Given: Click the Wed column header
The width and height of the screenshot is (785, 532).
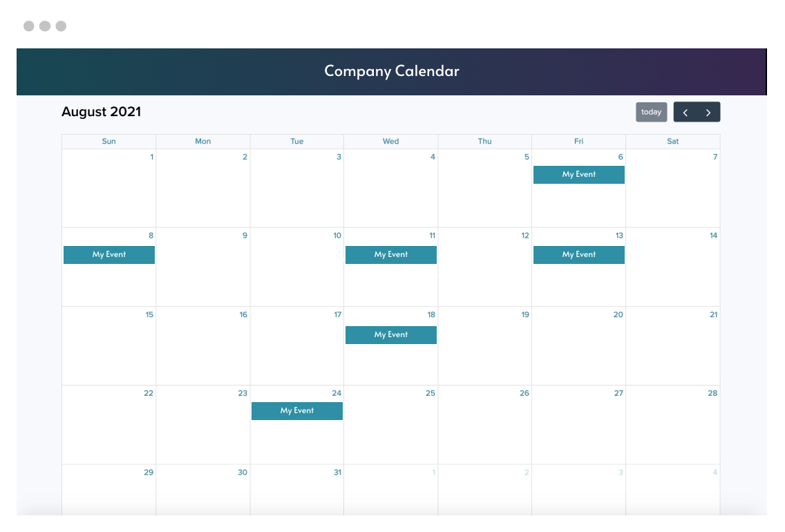Looking at the screenshot, I should pos(391,142).
